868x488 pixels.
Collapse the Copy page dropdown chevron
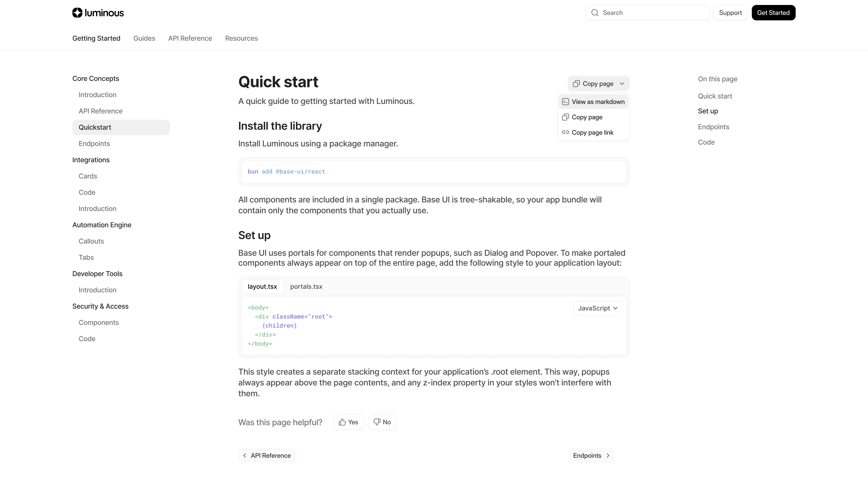point(622,84)
